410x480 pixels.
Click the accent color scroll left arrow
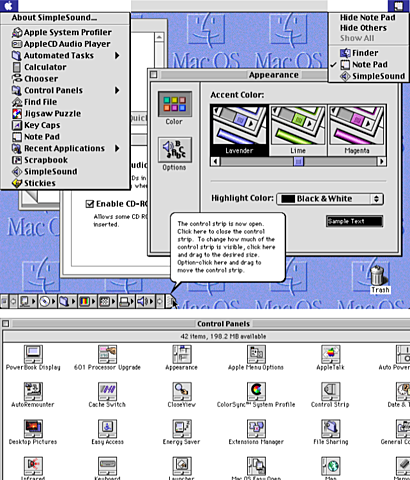tap(215, 162)
